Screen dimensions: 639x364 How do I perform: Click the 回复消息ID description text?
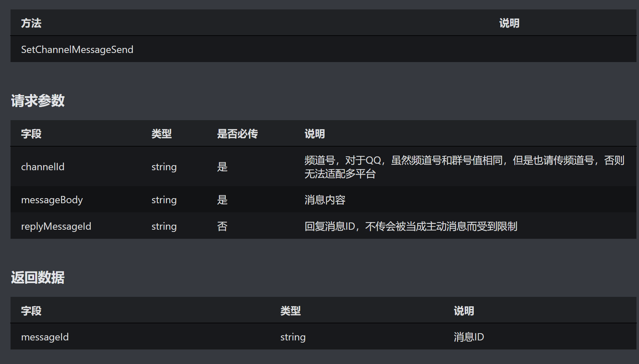411,226
